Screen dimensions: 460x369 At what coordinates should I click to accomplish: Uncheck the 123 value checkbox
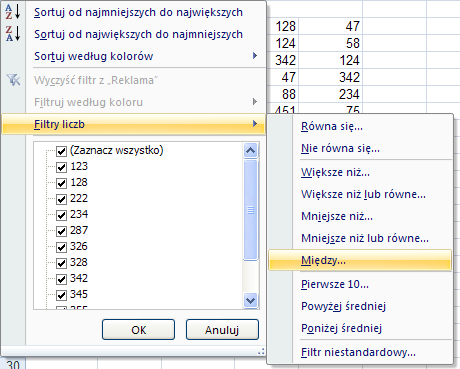pos(61,167)
